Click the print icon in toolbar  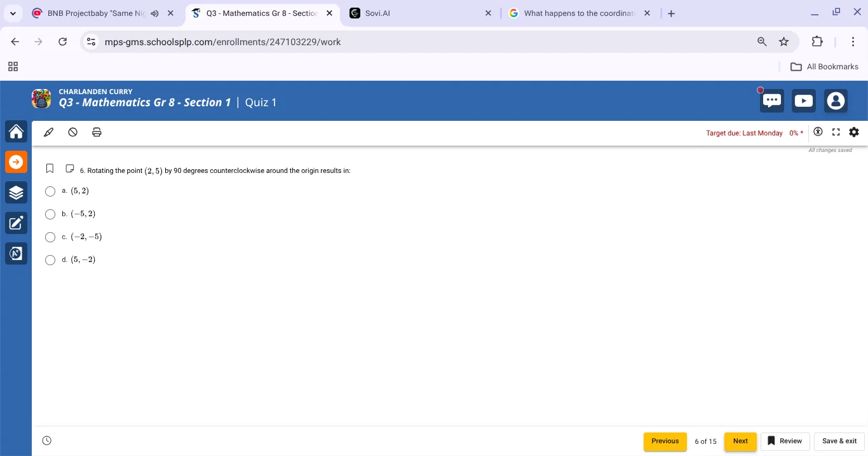[97, 132]
